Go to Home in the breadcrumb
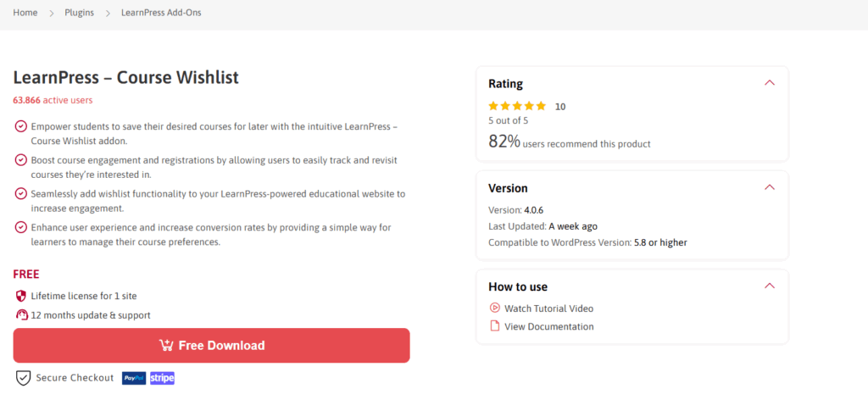 pos(25,13)
